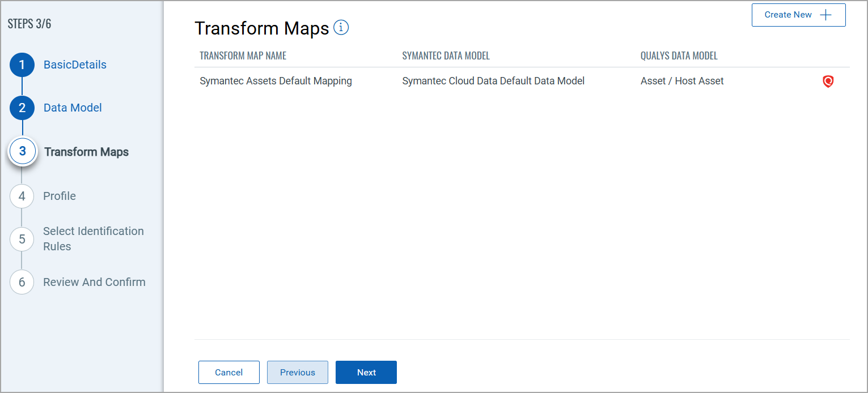Cancel the wizard

pos(229,373)
